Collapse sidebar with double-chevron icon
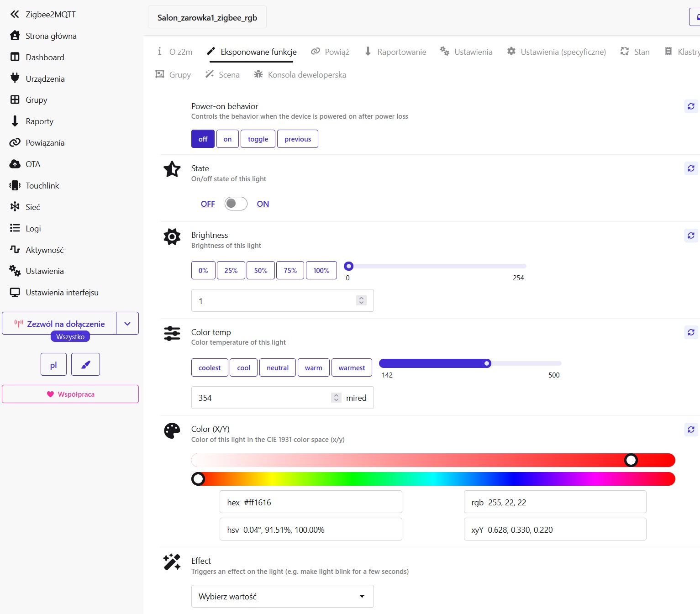The height and width of the screenshot is (614, 700). [15, 14]
